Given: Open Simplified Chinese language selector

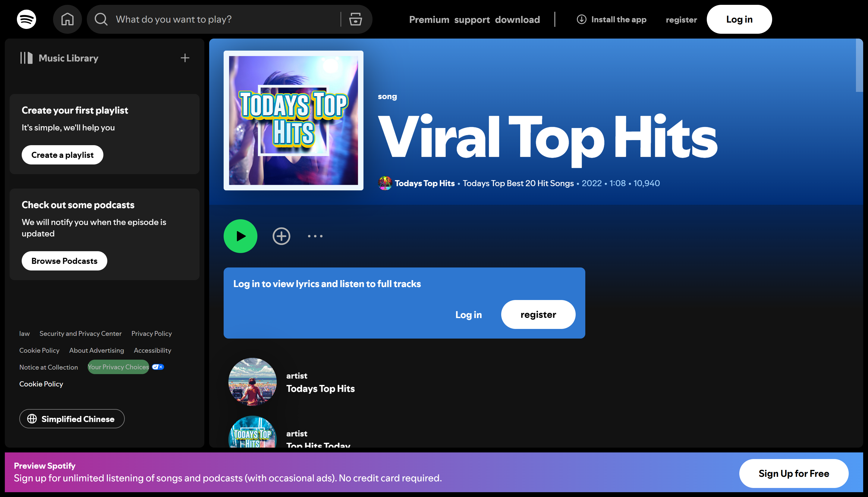Looking at the screenshot, I should point(72,419).
